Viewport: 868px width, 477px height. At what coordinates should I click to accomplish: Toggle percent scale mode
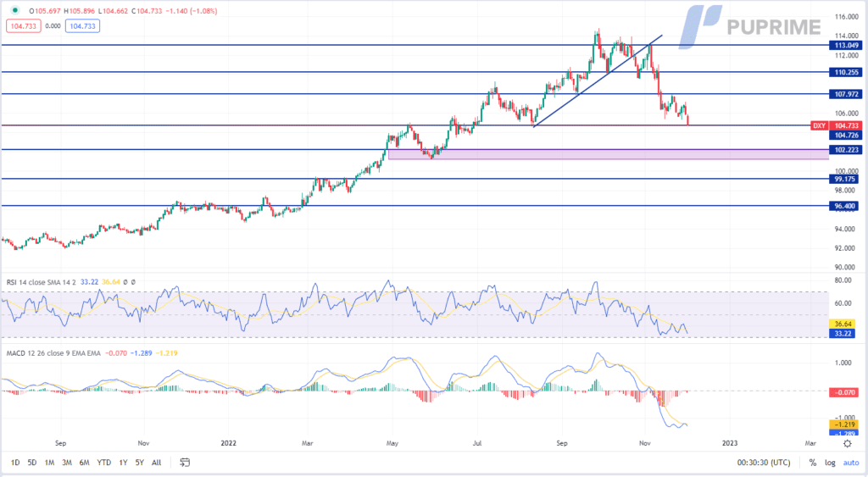pyautogui.click(x=813, y=463)
